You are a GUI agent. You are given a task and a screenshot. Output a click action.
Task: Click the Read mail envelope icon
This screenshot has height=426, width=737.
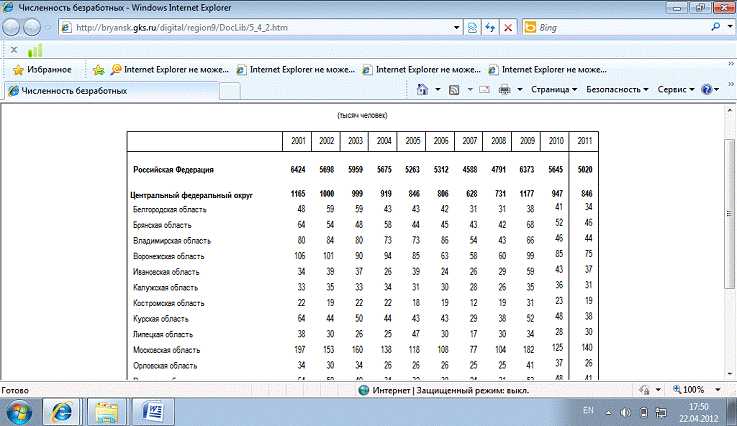485,90
